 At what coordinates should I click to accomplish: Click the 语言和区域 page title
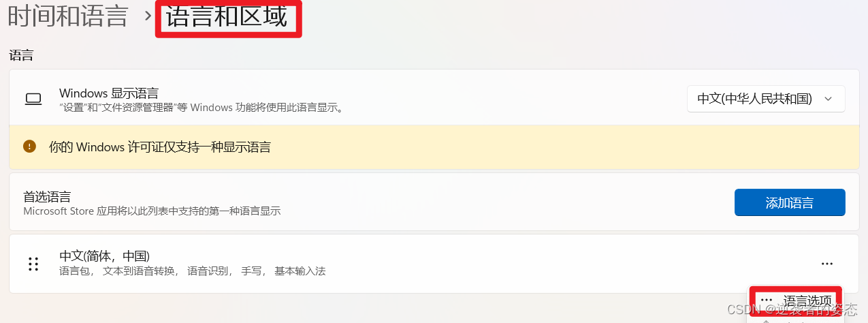tap(227, 16)
